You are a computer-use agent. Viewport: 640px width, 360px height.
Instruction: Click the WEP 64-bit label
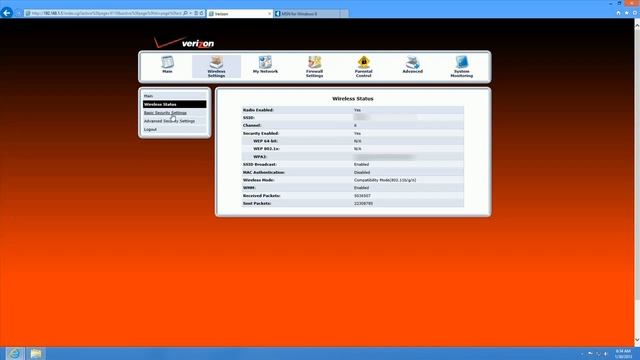point(265,141)
